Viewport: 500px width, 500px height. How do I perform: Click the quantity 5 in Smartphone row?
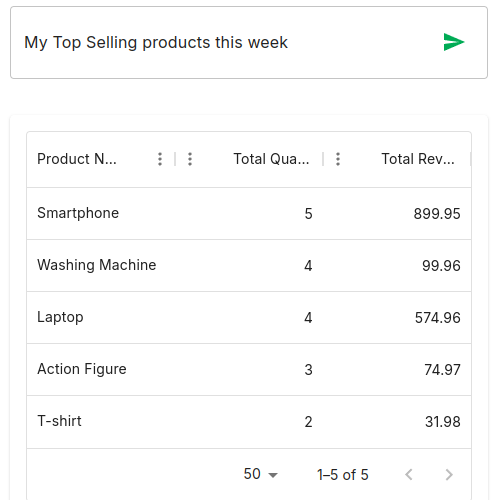point(308,214)
